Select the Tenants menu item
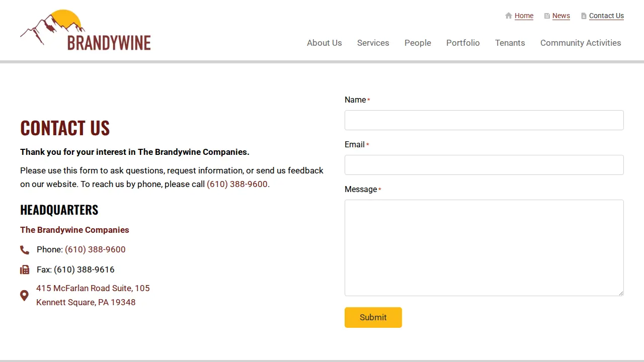 pos(510,43)
